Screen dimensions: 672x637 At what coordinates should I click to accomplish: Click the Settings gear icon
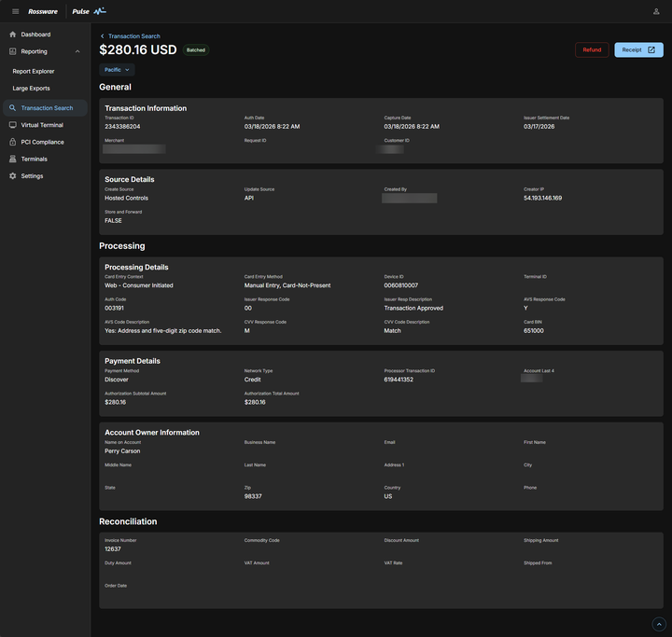[12, 175]
